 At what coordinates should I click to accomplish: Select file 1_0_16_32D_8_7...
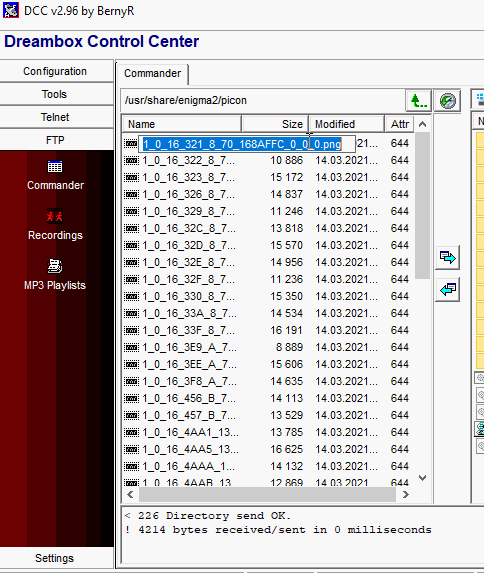(x=189, y=246)
